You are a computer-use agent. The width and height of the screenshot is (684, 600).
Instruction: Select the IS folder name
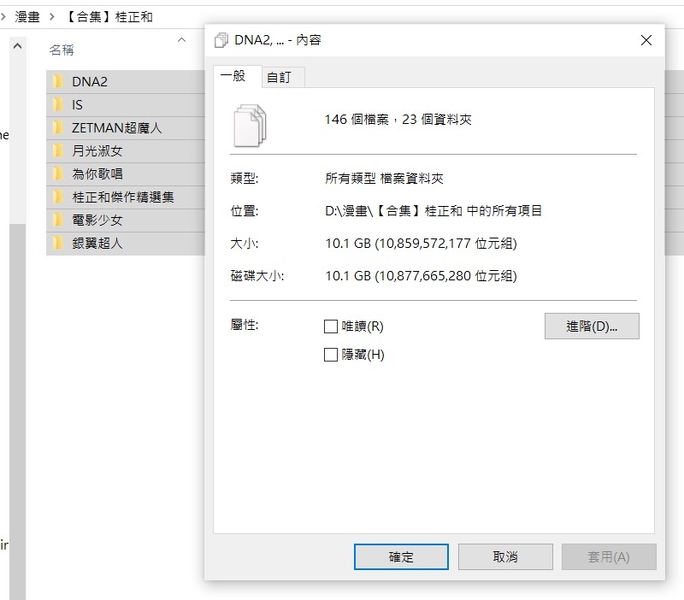[x=77, y=105]
